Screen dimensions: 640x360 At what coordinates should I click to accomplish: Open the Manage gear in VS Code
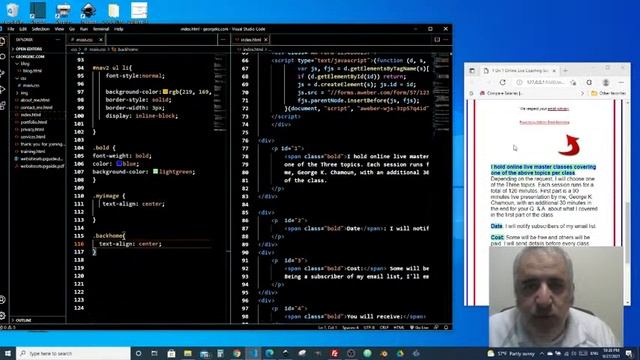click(2, 316)
